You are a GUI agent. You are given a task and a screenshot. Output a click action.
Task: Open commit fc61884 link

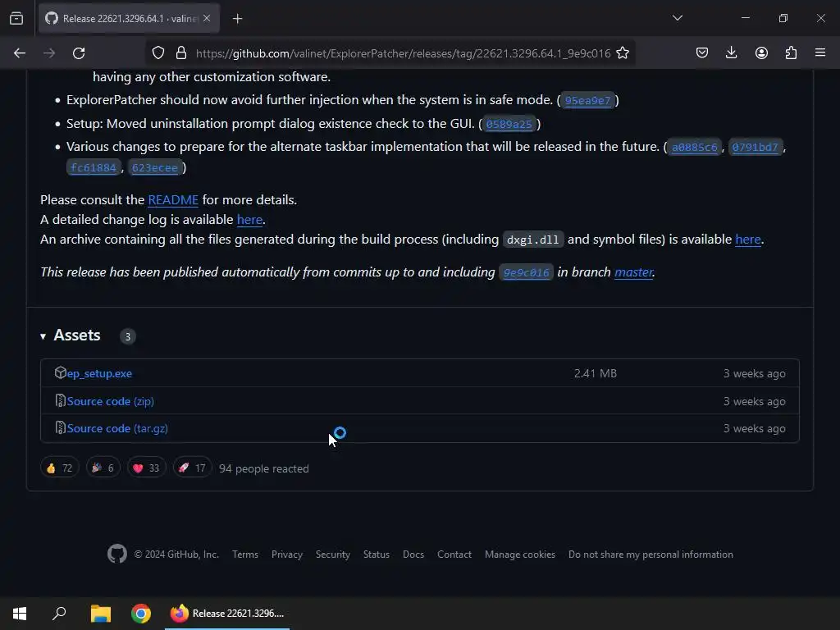point(94,167)
